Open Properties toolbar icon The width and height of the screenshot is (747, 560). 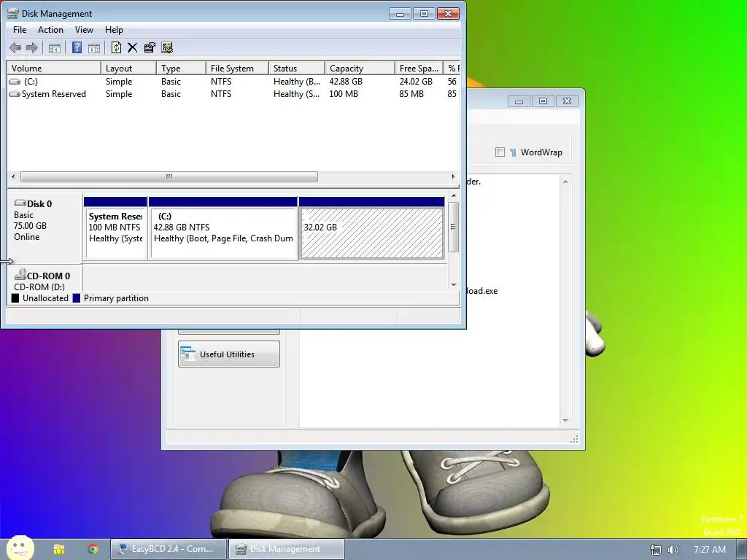(150, 47)
